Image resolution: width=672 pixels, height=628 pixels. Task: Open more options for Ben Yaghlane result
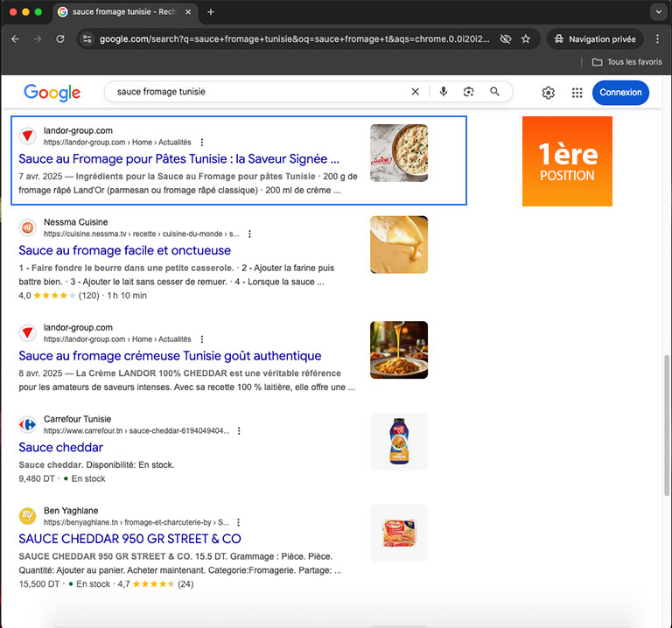238,522
